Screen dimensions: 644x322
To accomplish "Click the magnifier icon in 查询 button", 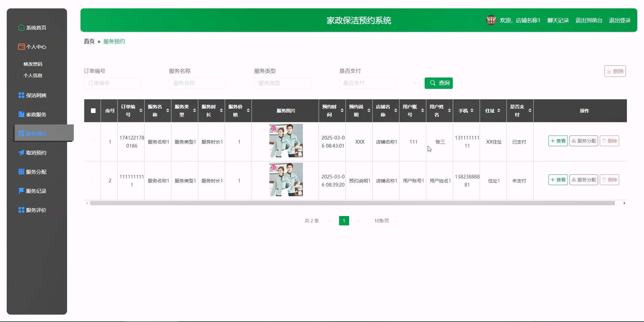I will coord(433,83).
